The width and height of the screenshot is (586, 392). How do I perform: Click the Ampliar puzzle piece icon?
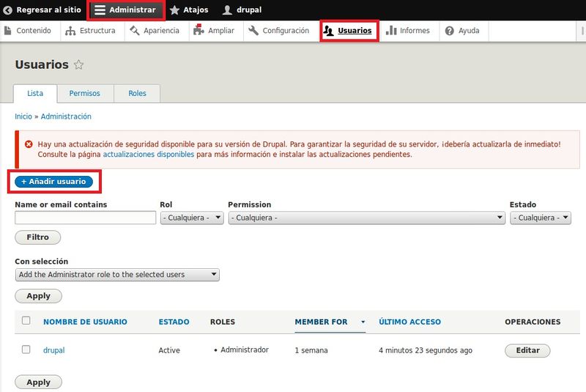(199, 29)
